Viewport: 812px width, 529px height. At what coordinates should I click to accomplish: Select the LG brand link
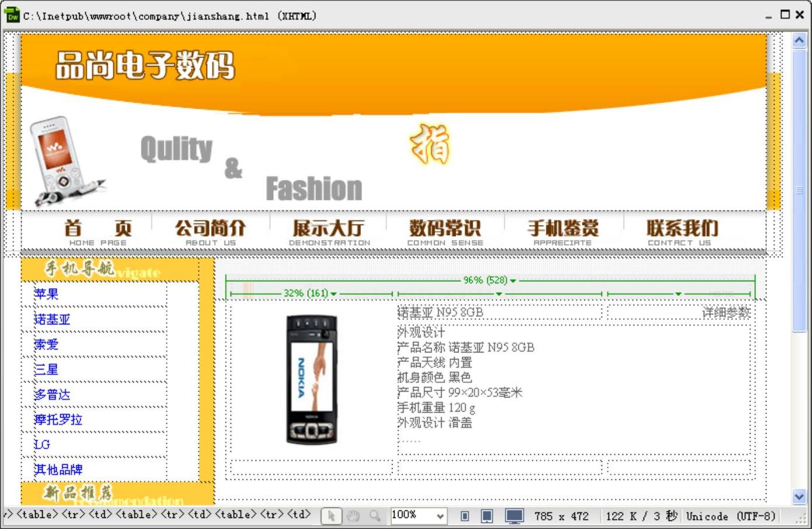[x=42, y=444]
